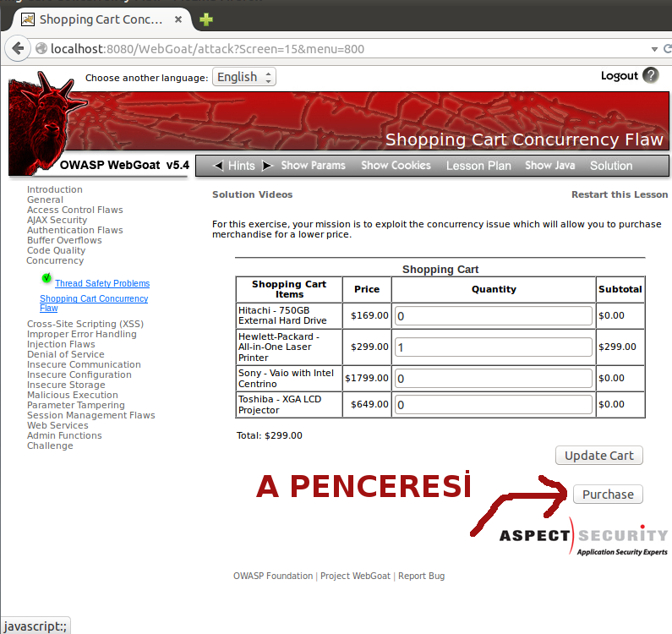
Task: Open the Lesson Plan
Action: coord(478,166)
